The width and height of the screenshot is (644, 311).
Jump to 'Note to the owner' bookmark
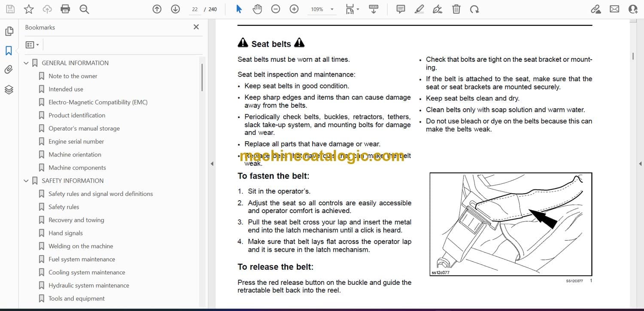[x=73, y=76]
